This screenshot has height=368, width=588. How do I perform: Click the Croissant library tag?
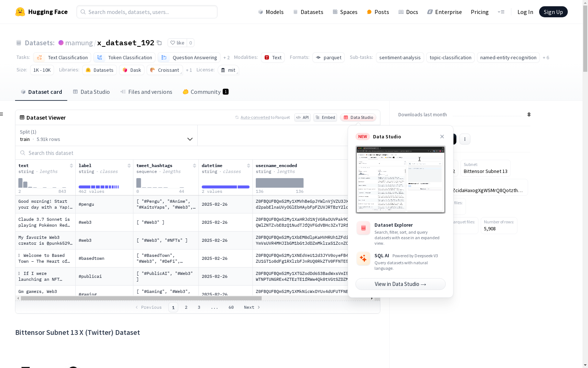pos(165,70)
